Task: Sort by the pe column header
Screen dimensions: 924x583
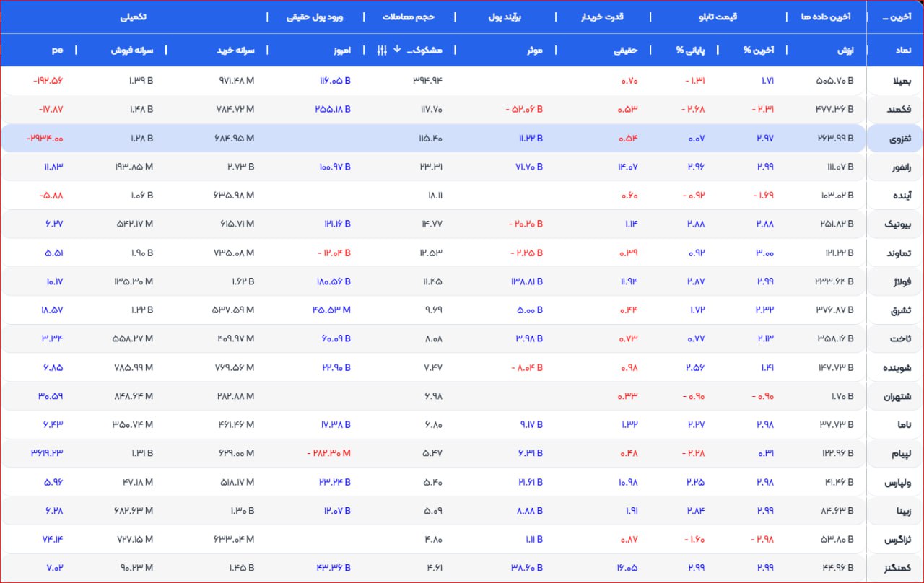Action: [x=57, y=50]
